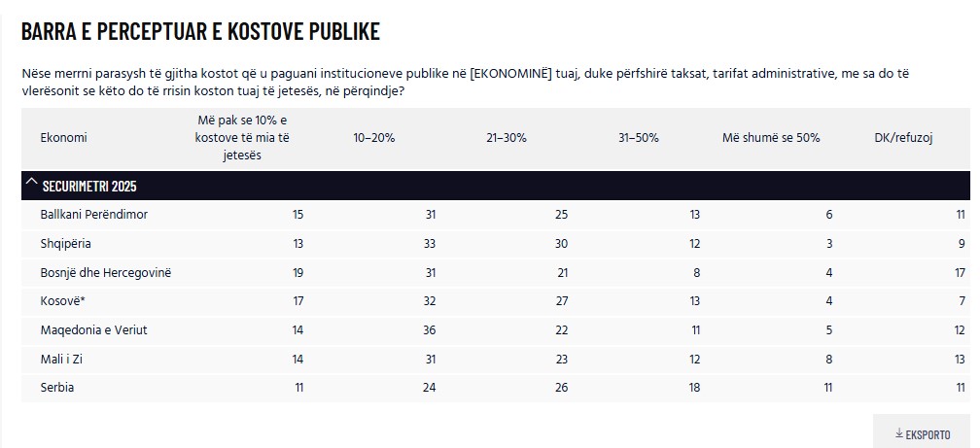Viewport: 980px width, 448px height.
Task: Click the Barra e Perceptuar title heading
Action: pos(200,31)
